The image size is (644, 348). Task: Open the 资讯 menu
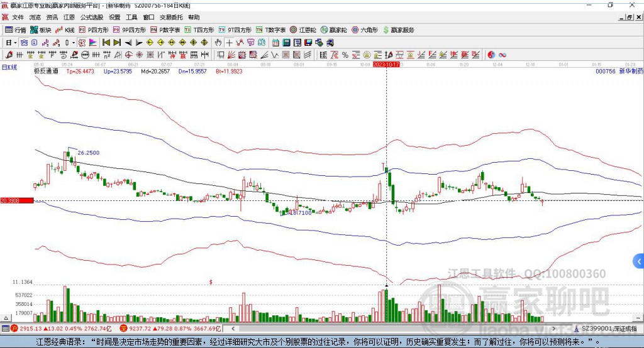pyautogui.click(x=52, y=17)
